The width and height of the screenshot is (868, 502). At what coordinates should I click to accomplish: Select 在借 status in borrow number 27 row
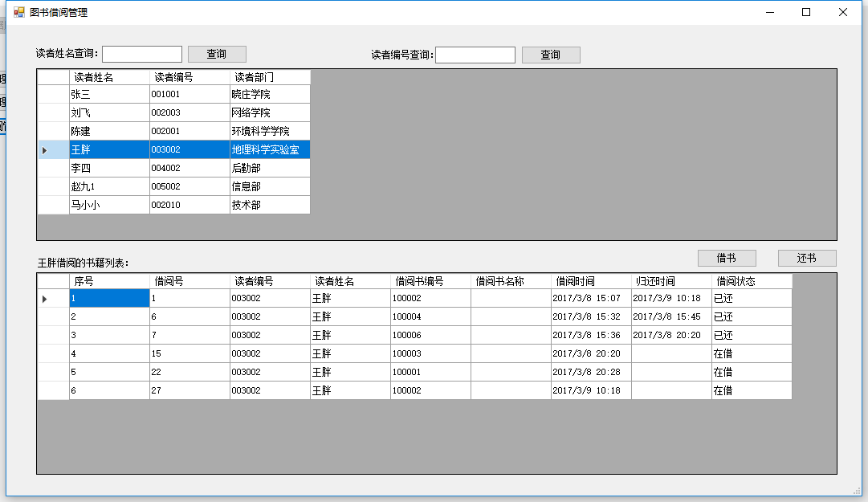pyautogui.click(x=752, y=390)
